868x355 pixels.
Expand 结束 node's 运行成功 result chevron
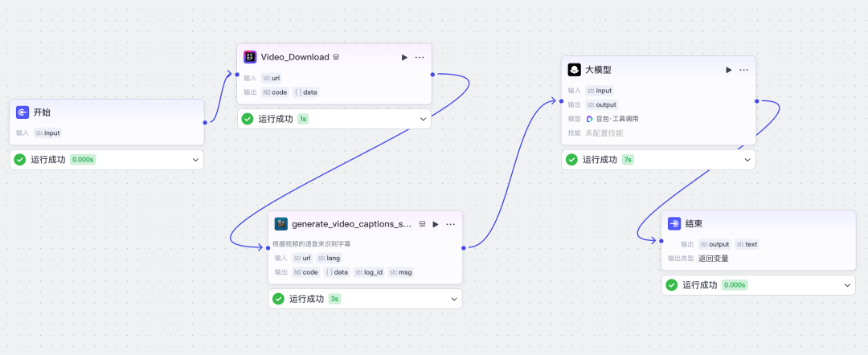pyautogui.click(x=847, y=285)
